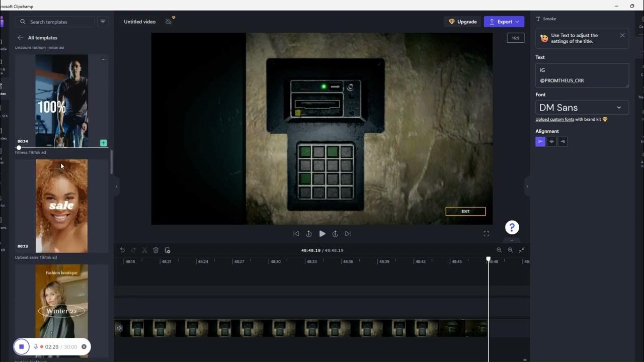The height and width of the screenshot is (362, 644).
Task: Open Upload custom fonts link
Action: click(x=555, y=119)
